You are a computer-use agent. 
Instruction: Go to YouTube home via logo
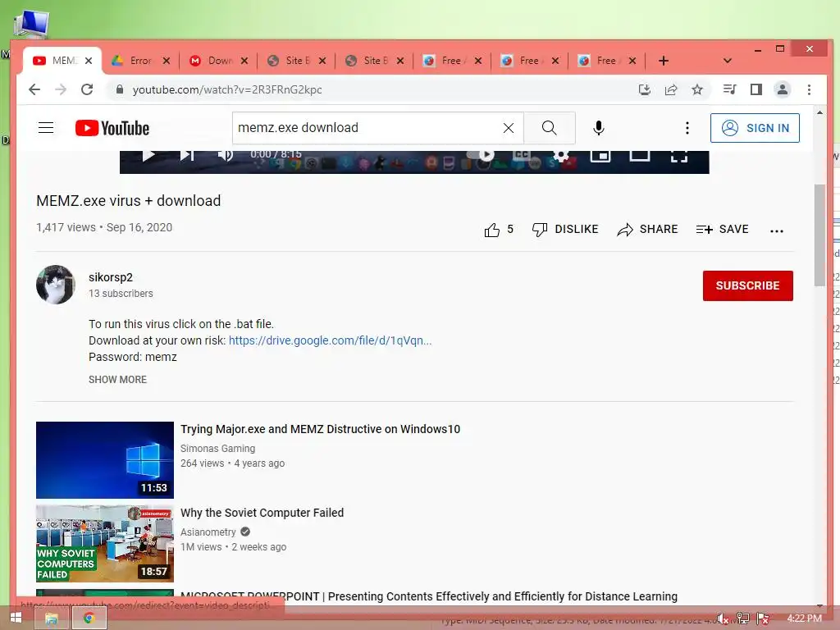click(x=112, y=128)
